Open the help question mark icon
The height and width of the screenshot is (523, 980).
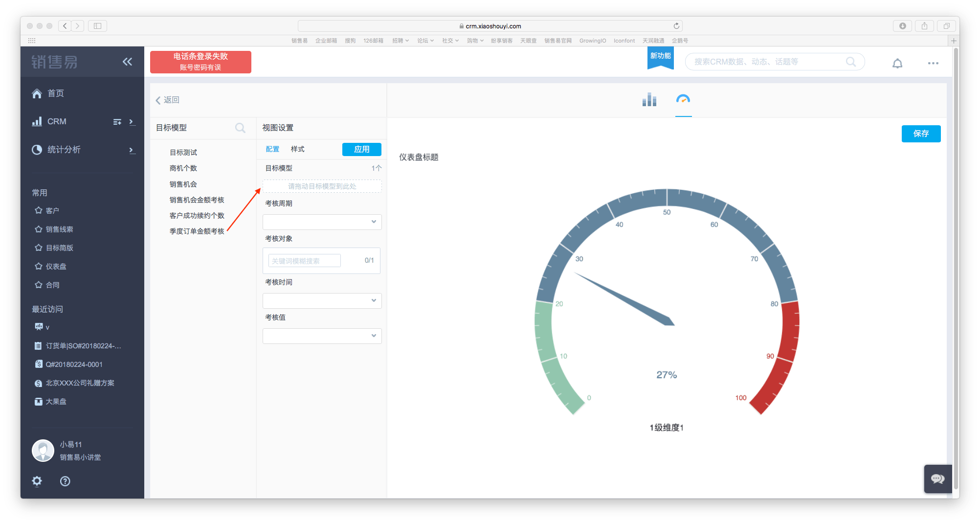(x=65, y=481)
